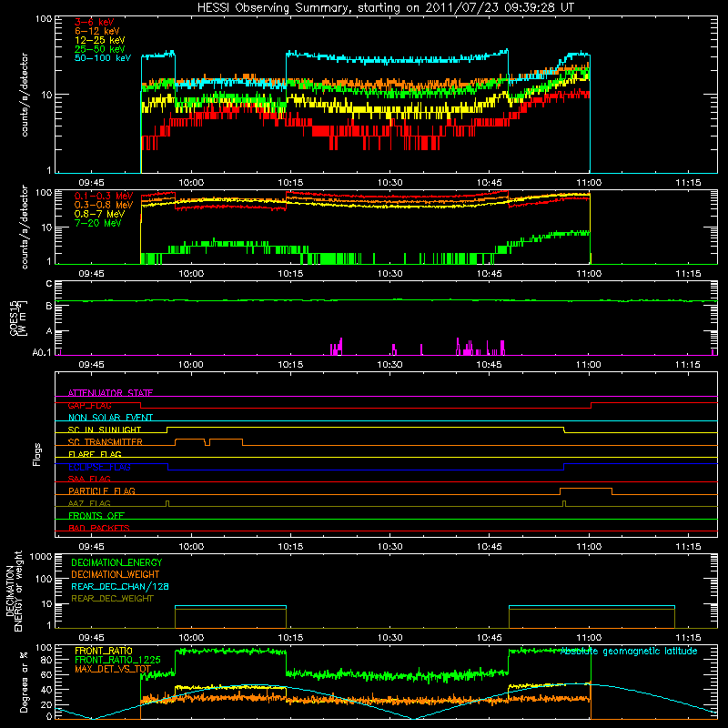Select the NON_SOLAR_EVENT flag label
Viewport: 728px width, 728px height.
[110, 418]
